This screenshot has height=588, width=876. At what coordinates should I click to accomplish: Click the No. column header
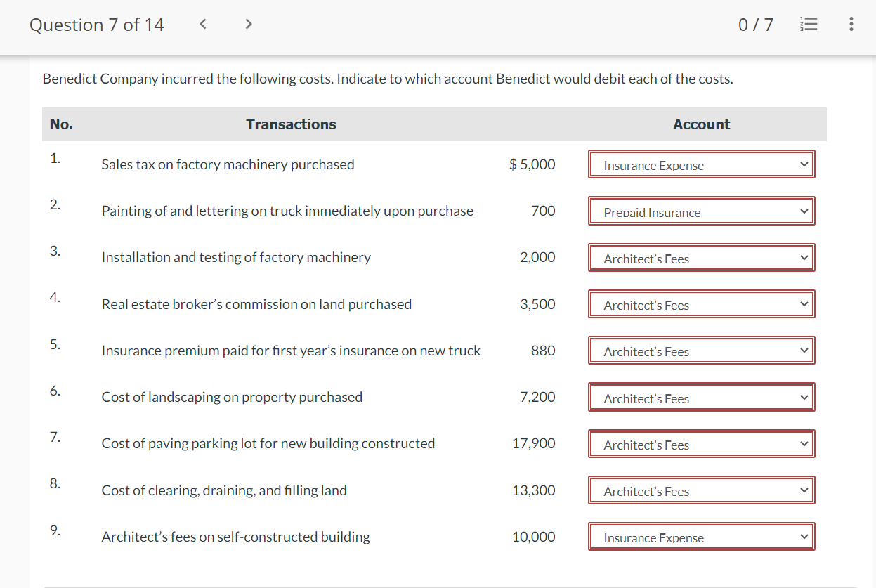tap(61, 124)
